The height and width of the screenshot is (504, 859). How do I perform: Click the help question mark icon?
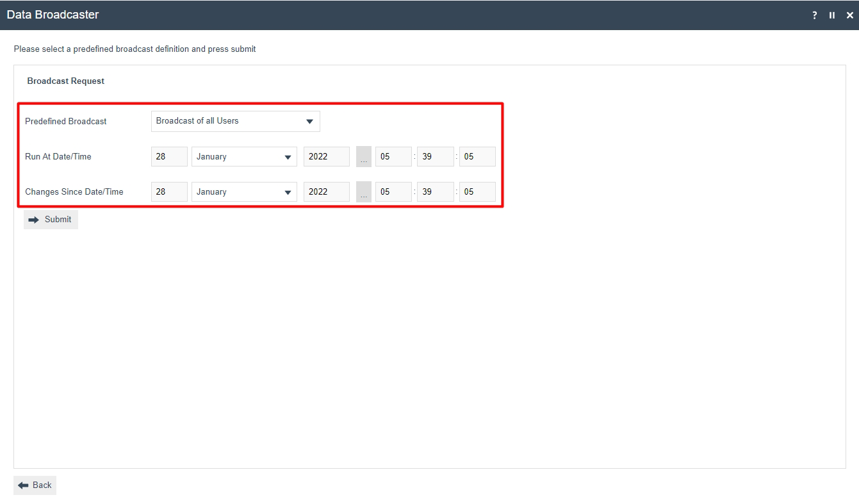[814, 15]
